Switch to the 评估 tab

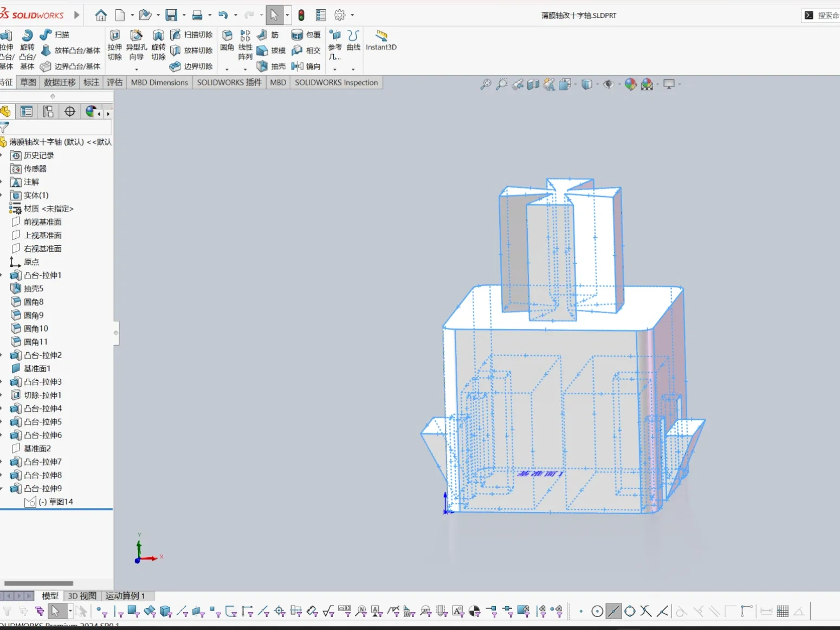(114, 82)
